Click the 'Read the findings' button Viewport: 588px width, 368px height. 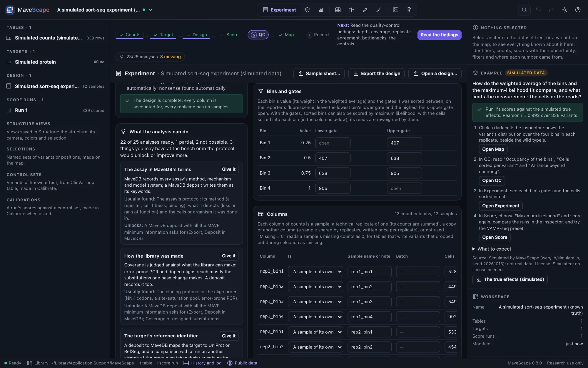tap(439, 35)
